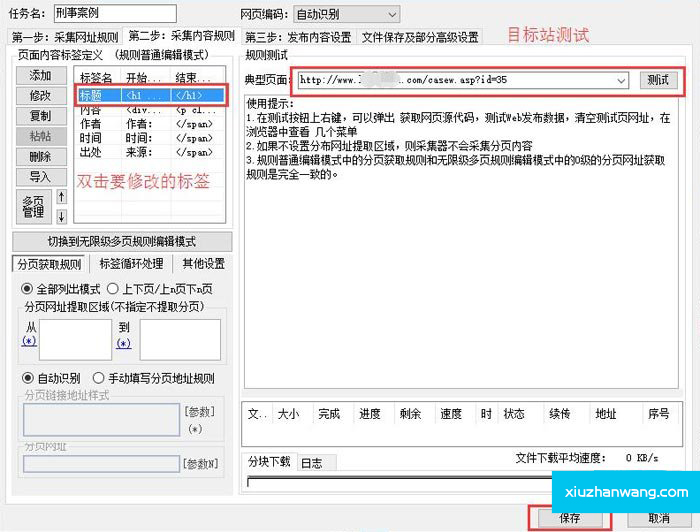The width and height of the screenshot is (700, 532).
Task: Select the 全部列出模式 radio button
Action: (27, 288)
